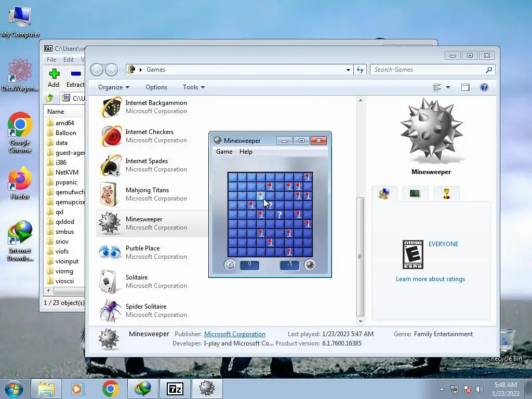Open the Microsoft Corporation publisher link

click(235, 334)
